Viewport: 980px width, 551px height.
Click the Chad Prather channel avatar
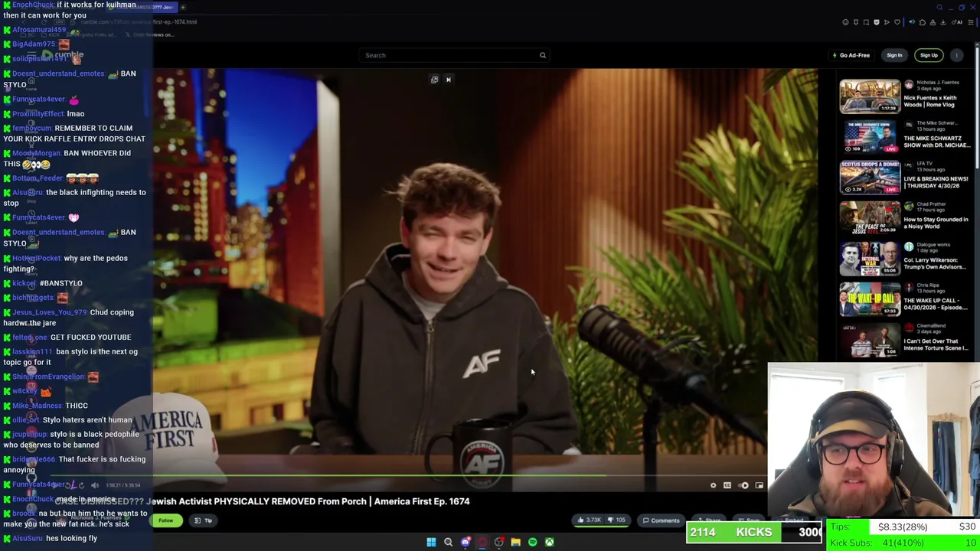coord(909,206)
